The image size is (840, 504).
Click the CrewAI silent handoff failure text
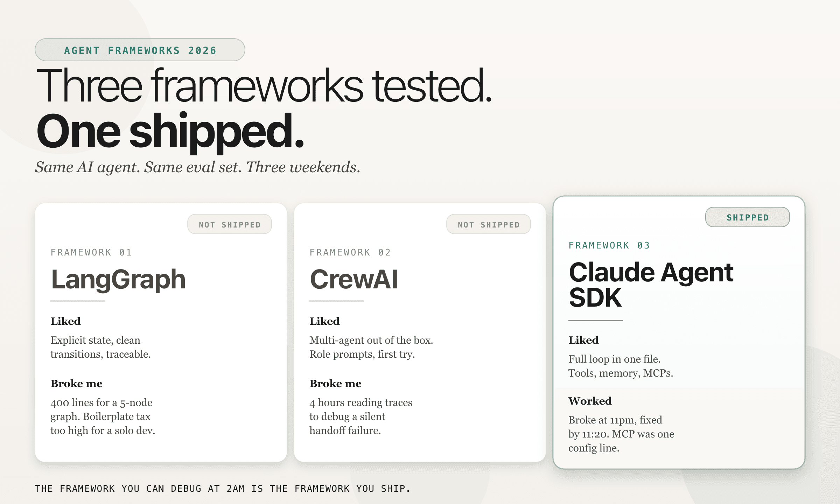coord(360,416)
